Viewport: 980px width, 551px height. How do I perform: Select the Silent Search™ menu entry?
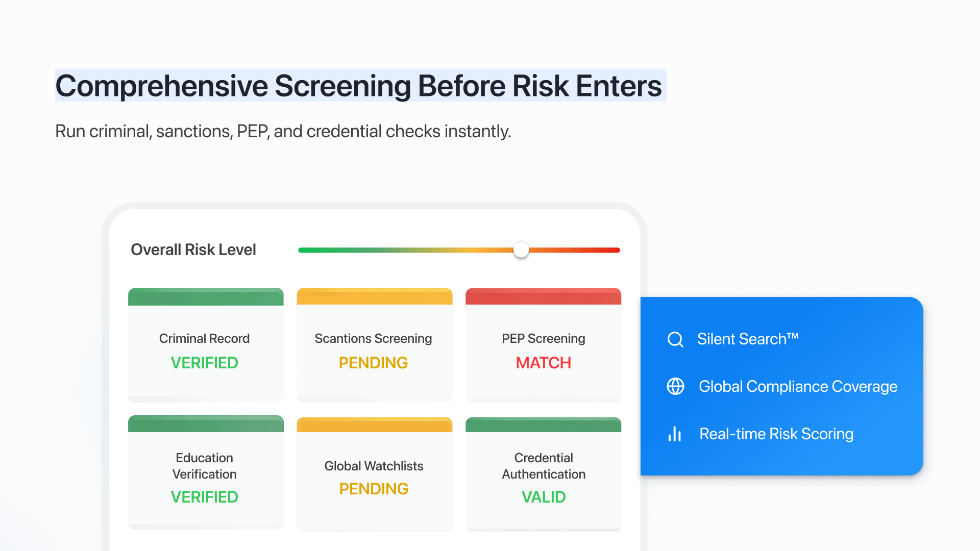coord(747,339)
